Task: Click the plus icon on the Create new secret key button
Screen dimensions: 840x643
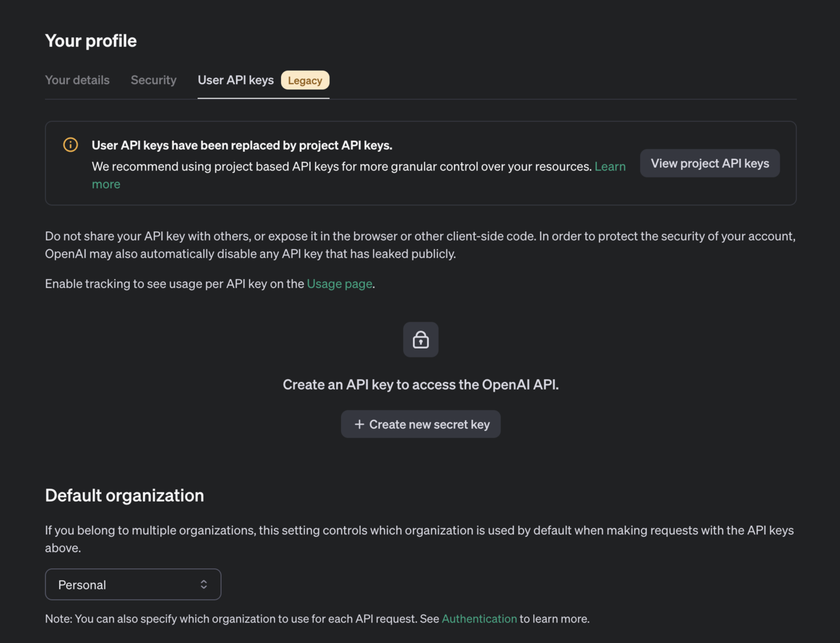Action: [360, 424]
